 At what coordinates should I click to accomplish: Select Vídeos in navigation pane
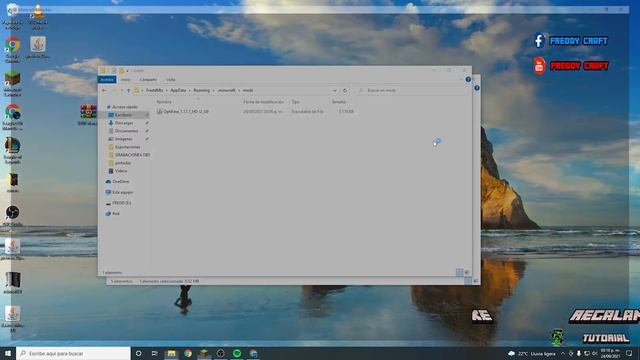[x=120, y=171]
